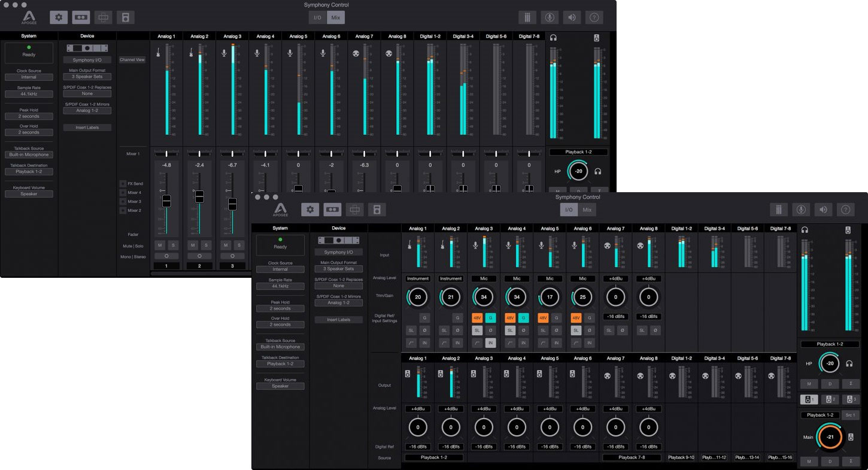Click the routing grid icon in the toolbar

tap(354, 210)
